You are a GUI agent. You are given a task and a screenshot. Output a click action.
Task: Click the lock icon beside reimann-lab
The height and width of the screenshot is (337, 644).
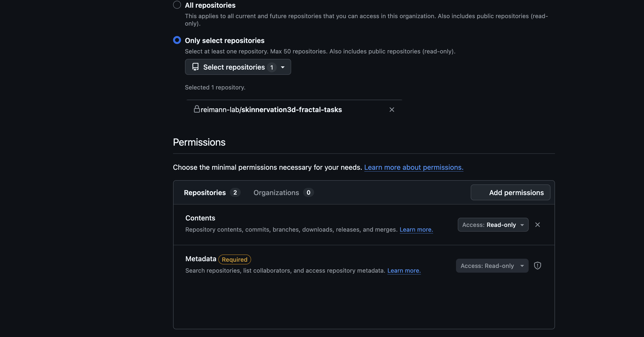point(197,109)
